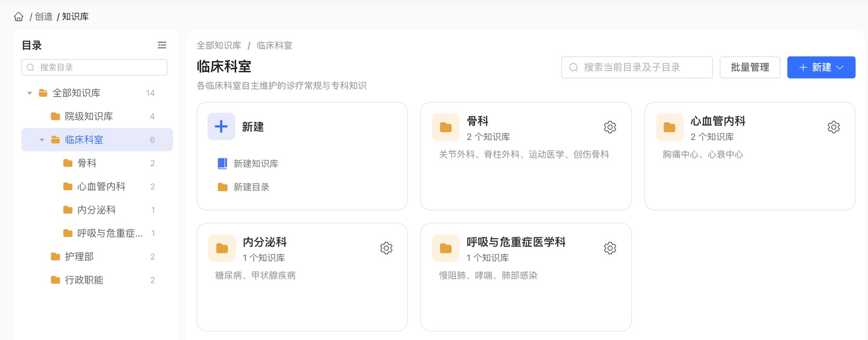Click the magnifier icon in 搜索当前目录及子目录 box
This screenshot has width=868, height=340.
[573, 67]
